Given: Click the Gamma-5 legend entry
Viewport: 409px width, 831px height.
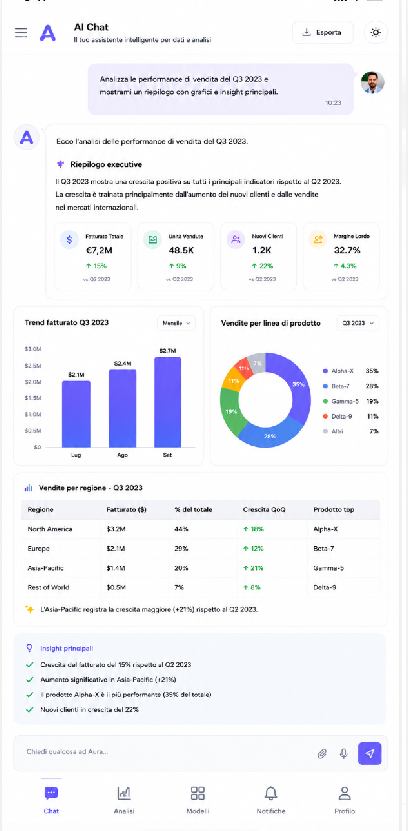Looking at the screenshot, I should [350, 401].
